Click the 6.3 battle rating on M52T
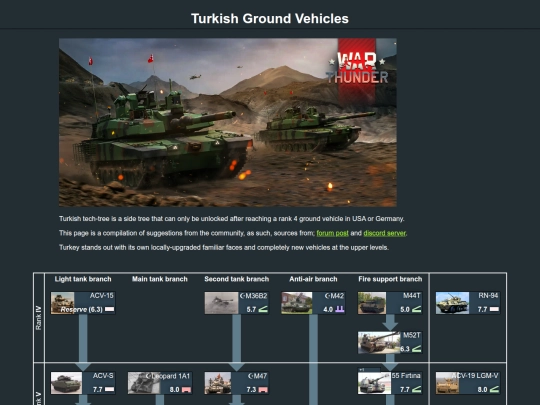Screen dimensions: 540x405 point(405,349)
